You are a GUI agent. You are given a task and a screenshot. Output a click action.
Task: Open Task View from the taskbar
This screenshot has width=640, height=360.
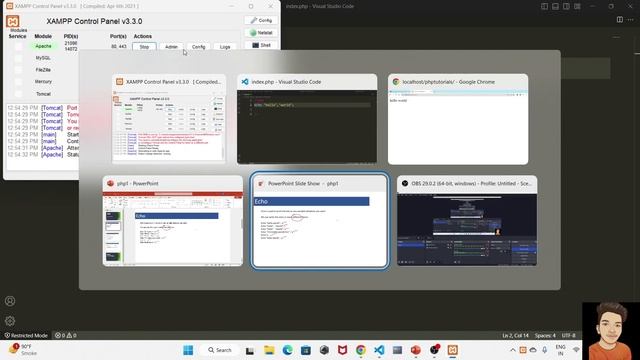[250, 350]
